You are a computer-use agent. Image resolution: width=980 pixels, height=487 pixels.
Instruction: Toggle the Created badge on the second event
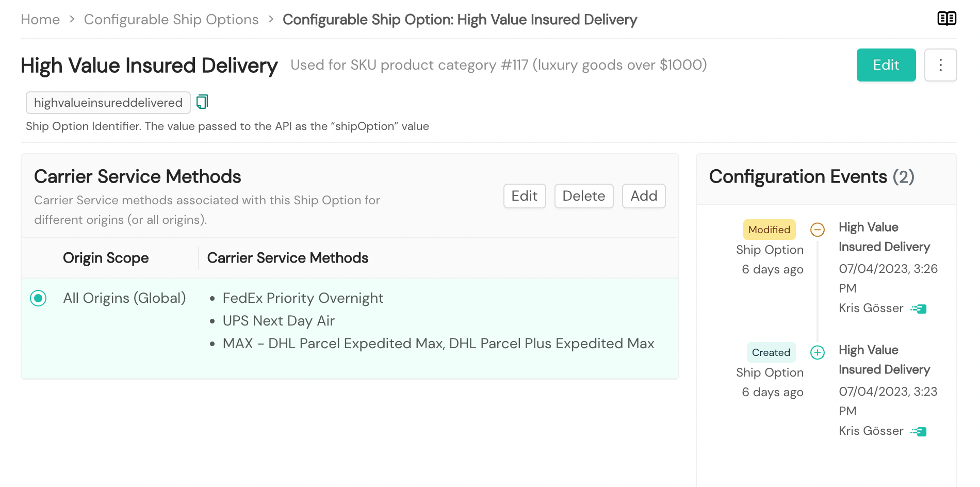click(771, 352)
